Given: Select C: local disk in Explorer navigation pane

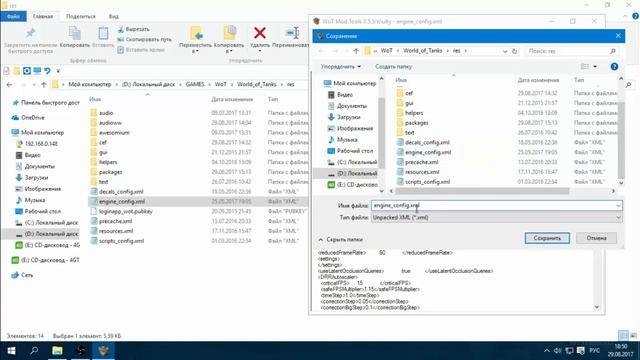Looking at the screenshot, I should click(51, 222).
